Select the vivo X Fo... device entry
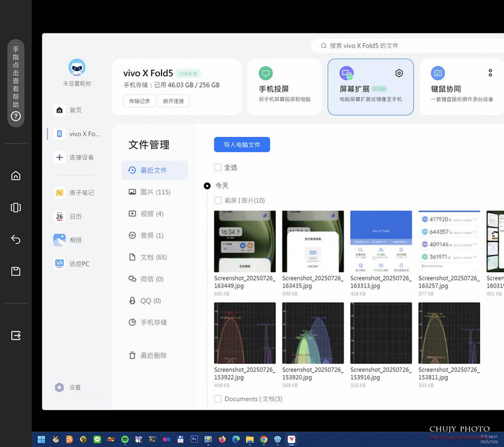The height and width of the screenshot is (447, 504). pyautogui.click(x=77, y=134)
